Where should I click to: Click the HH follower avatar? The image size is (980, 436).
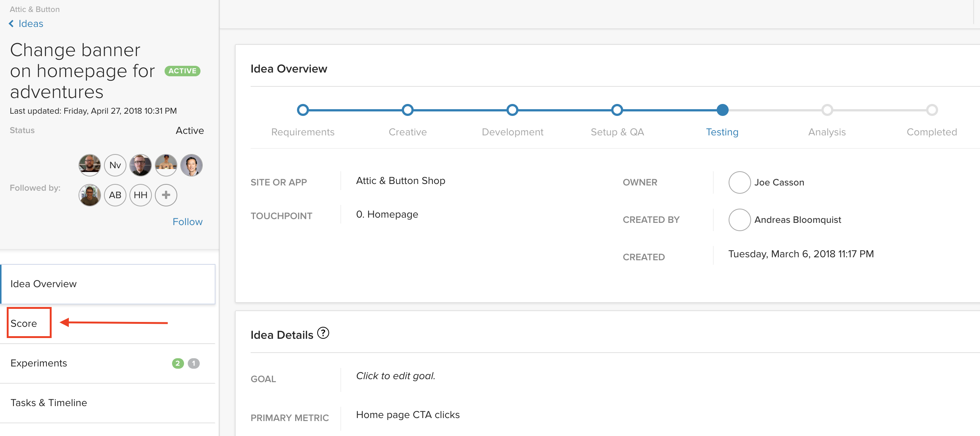click(140, 195)
